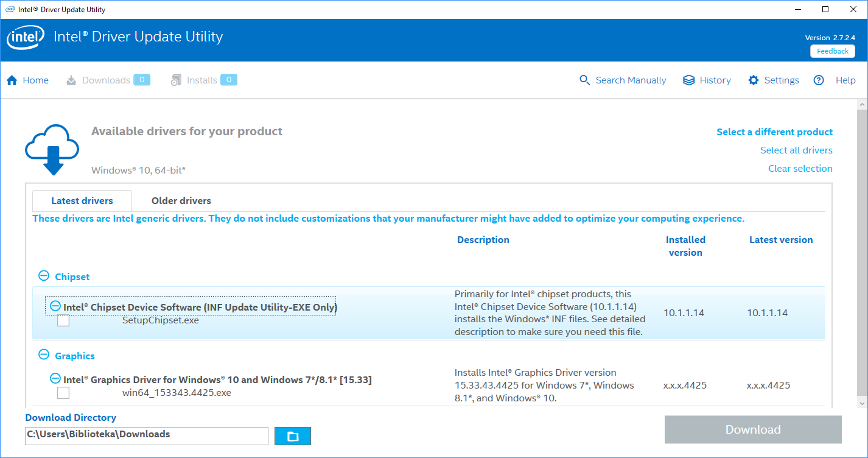Open the Settings gear icon
Screen dimensions: 868x458
coord(754,80)
